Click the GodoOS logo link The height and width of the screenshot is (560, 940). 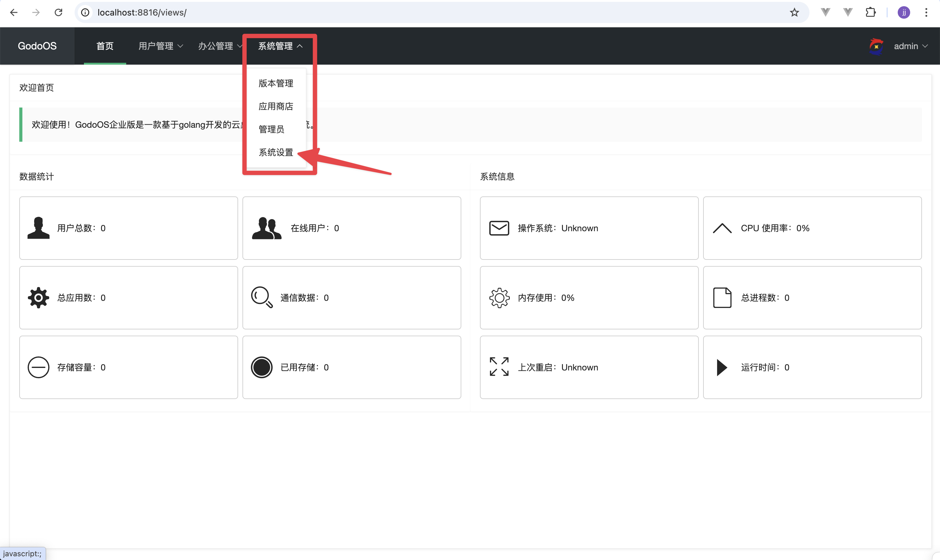37,46
